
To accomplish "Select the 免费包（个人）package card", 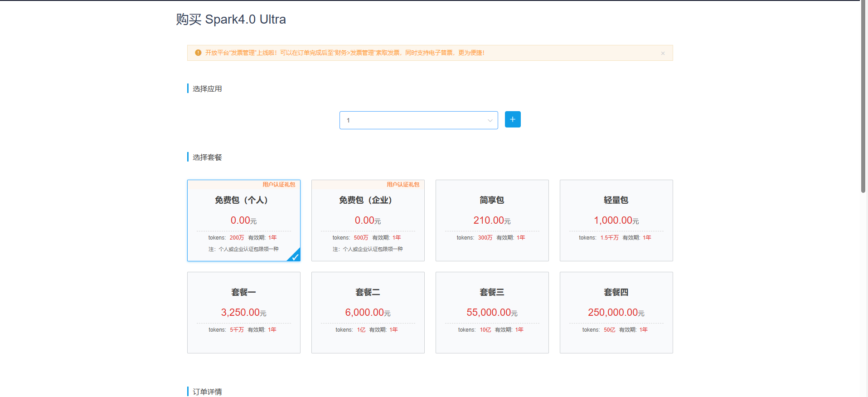I will tap(243, 221).
